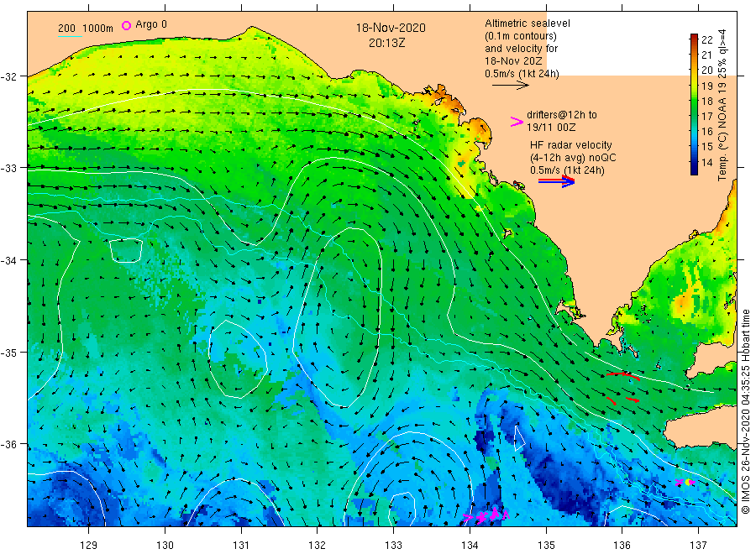756x554 pixels.
Task: Click the magenta drifter cluster near longitude 134
Action: click(486, 515)
